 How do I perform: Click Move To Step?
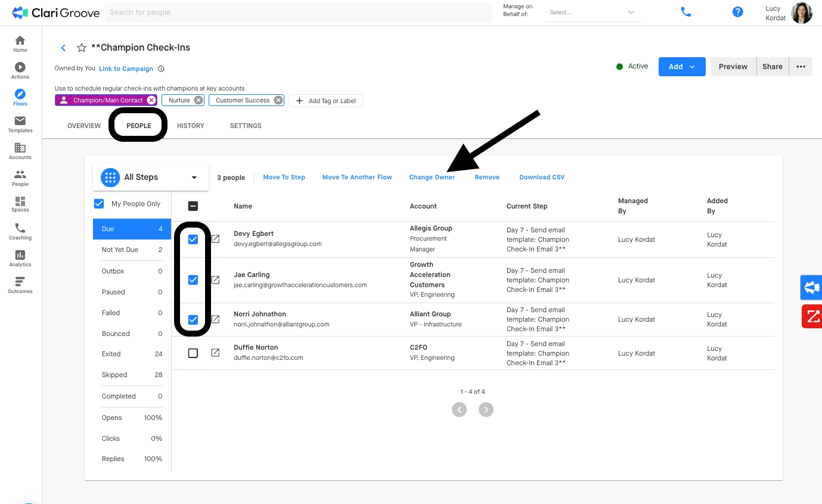[284, 177]
